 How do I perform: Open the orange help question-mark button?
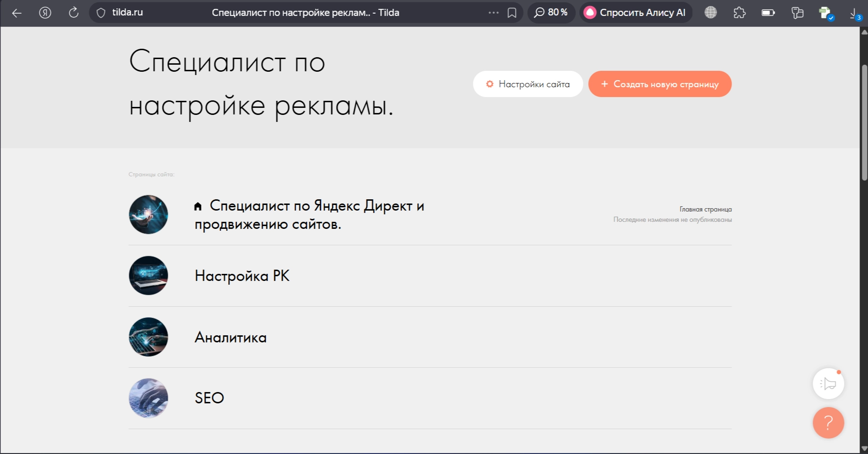(x=829, y=423)
